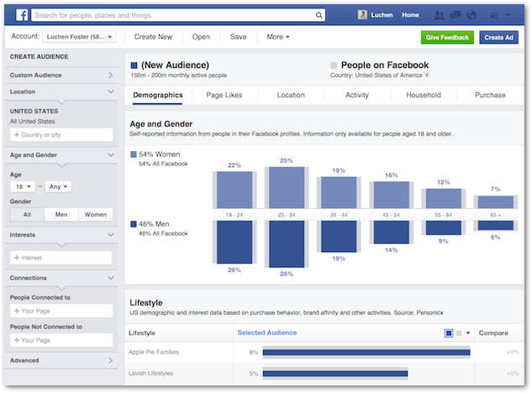Open the More dropdown menu
Image resolution: width=532 pixels, height=393 pixels.
278,37
